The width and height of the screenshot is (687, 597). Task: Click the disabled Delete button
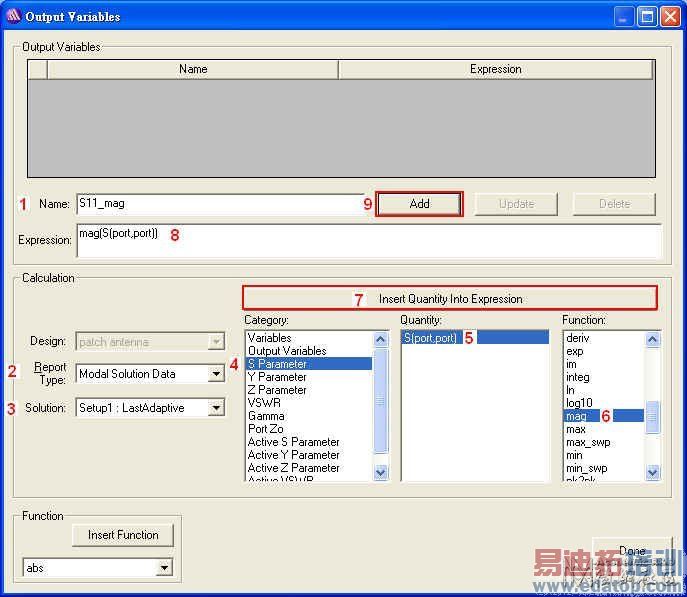[614, 204]
